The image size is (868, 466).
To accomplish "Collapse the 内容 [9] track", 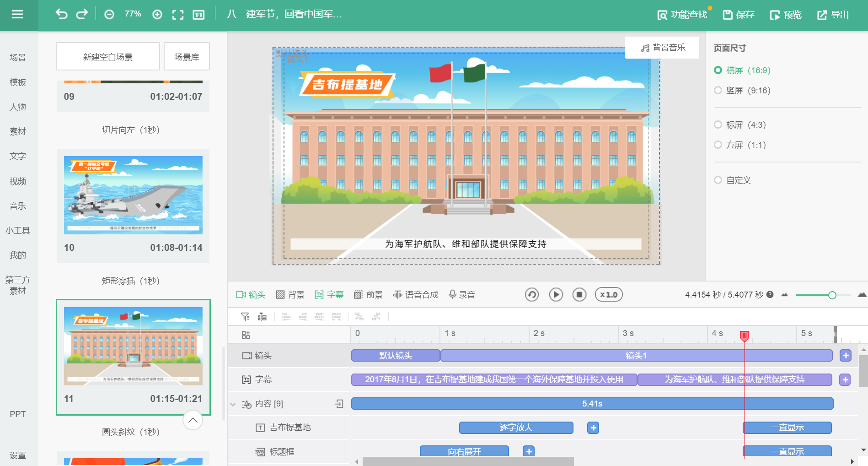I will (x=233, y=404).
